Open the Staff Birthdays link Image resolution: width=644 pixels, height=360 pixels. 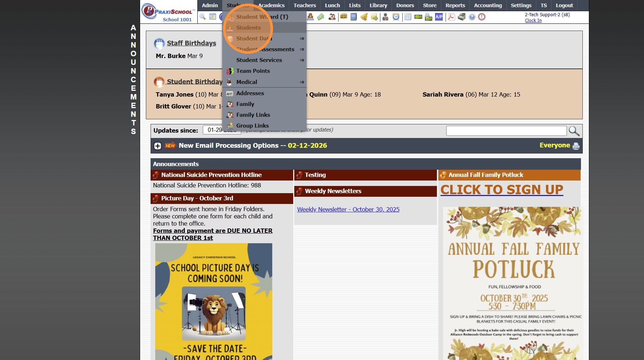coord(191,43)
